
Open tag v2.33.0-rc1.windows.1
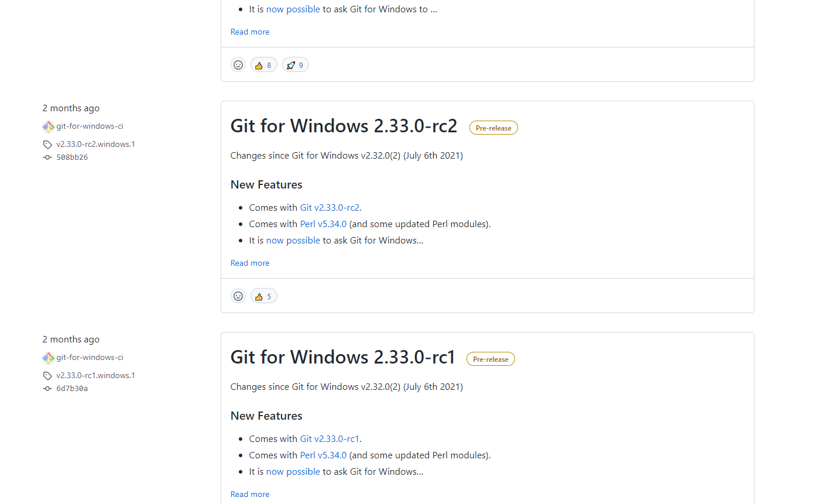95,375
